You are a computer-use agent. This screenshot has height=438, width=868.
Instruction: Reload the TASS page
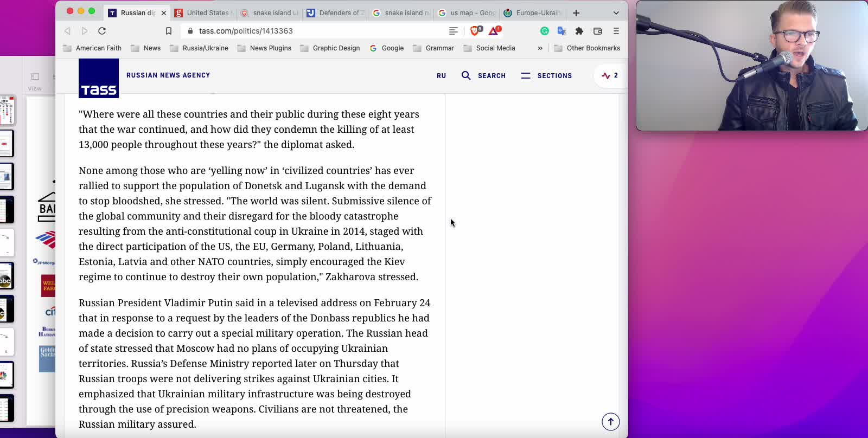coord(102,31)
